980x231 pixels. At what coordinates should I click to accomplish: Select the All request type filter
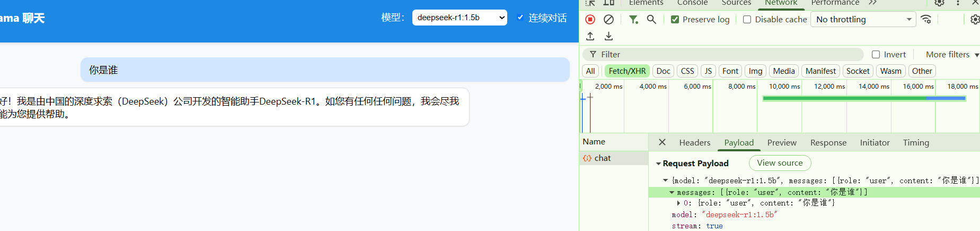(590, 71)
